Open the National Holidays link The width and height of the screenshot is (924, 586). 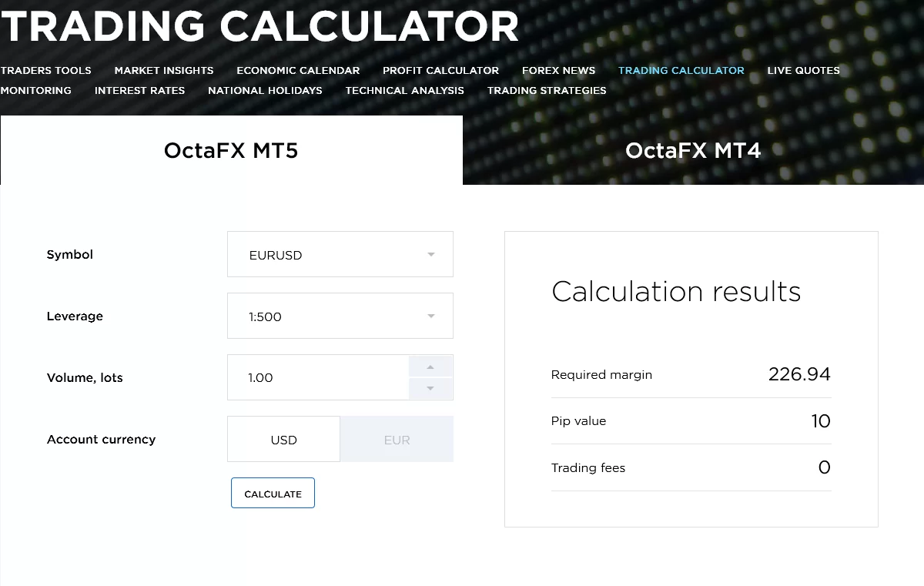click(265, 90)
